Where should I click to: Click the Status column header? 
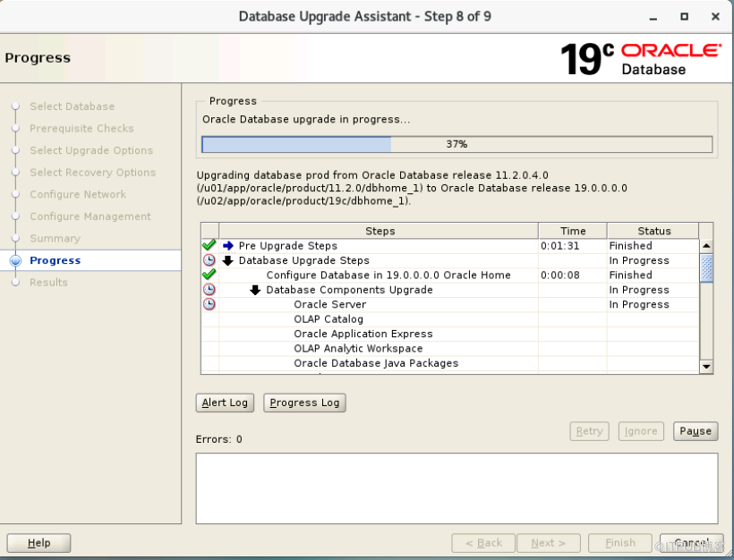[653, 231]
